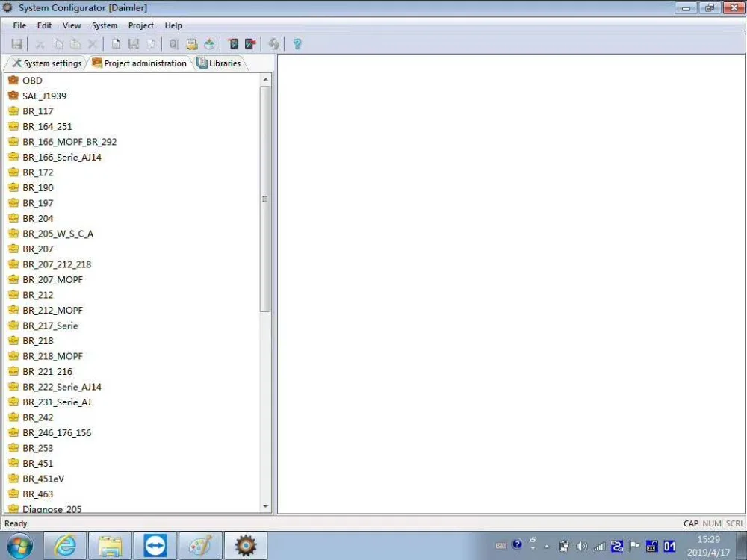Open help via blue question mark icon
747x560 pixels.
click(297, 44)
